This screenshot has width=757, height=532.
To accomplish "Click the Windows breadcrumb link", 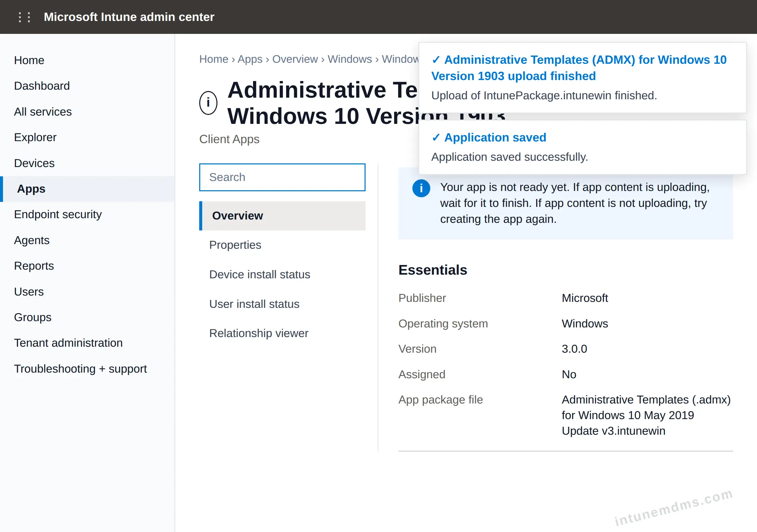I will 350,59.
